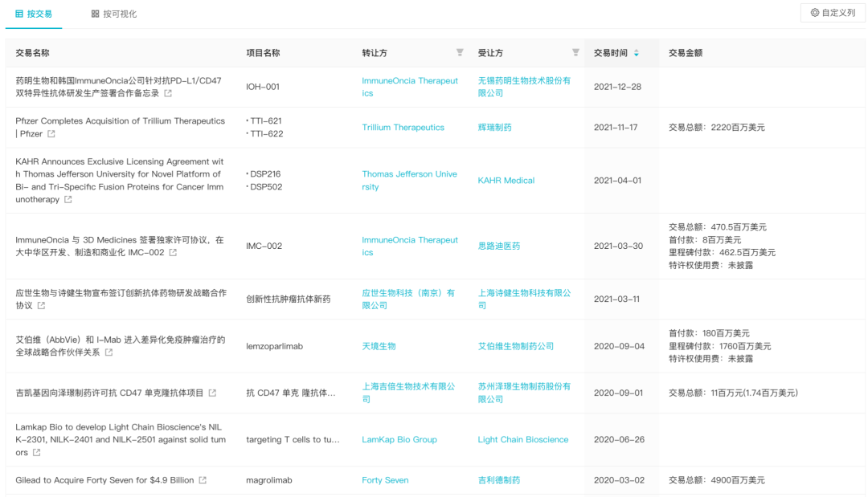Viewport: 868px width, 497px height.
Task: Select 交易总额 4900百万美元 amount
Action: point(717,480)
